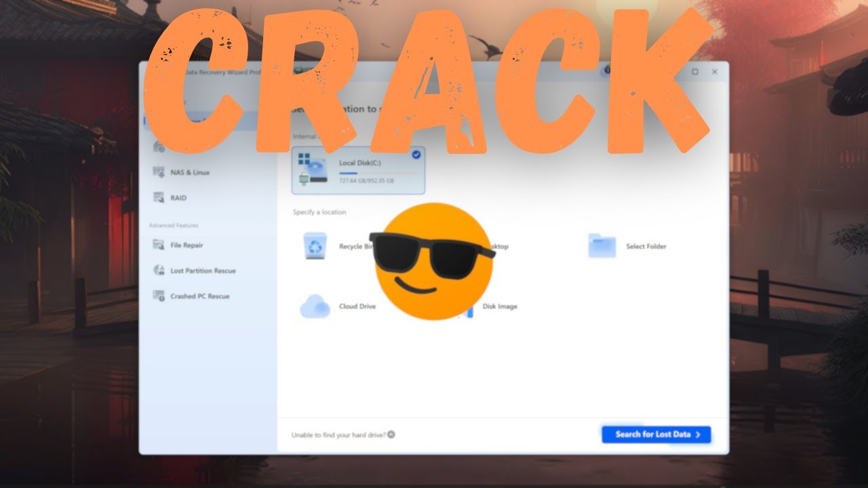Open Lost Partition Rescue
The image size is (868, 488).
[x=194, y=270]
